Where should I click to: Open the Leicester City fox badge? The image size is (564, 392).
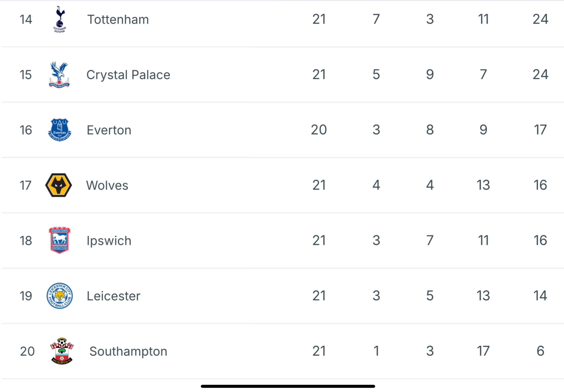(x=60, y=296)
